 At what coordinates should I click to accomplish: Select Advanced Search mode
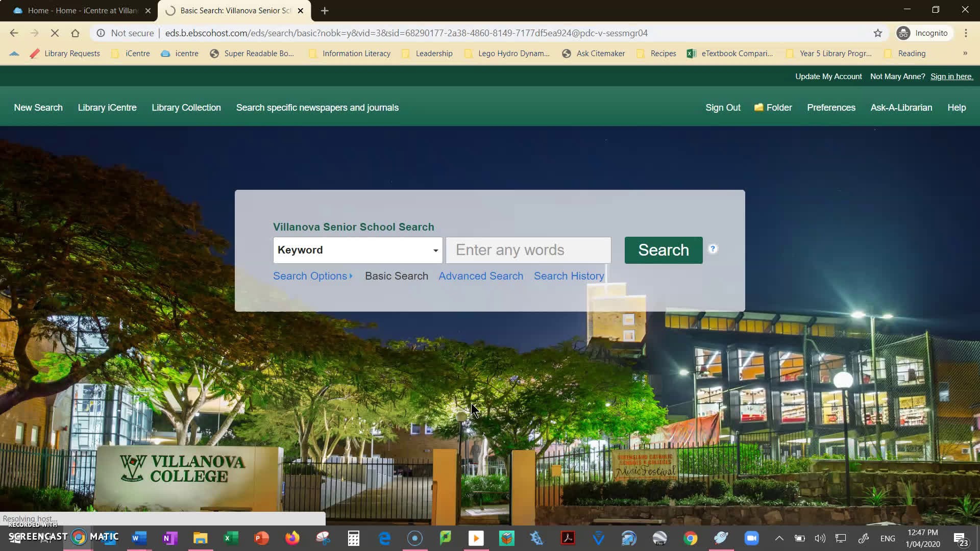480,275
